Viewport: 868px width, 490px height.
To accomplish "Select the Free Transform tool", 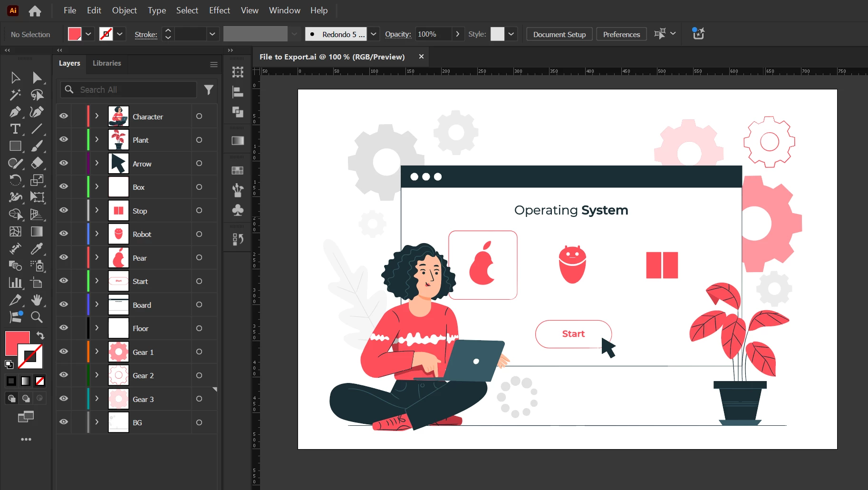I will click(37, 197).
